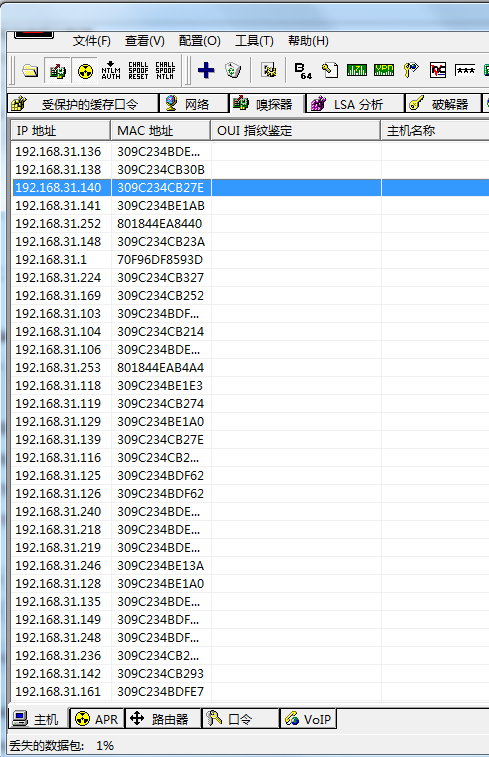Open the 帮助(H) menu

tap(308, 41)
